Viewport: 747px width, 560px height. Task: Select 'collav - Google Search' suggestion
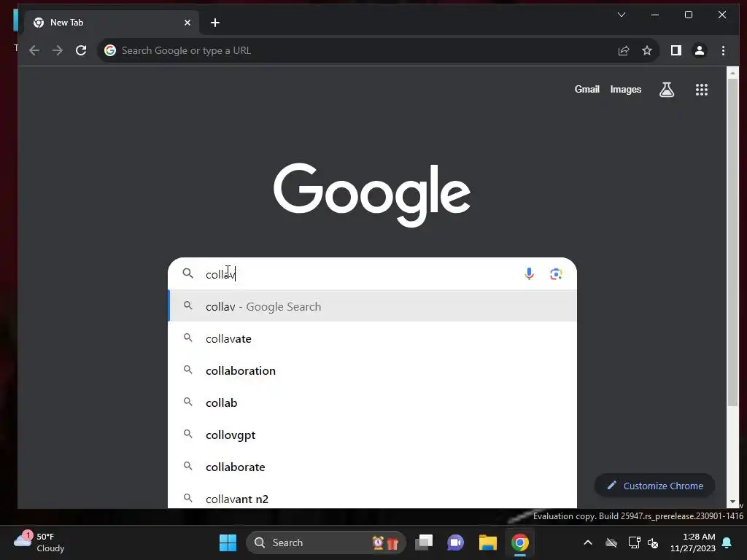point(372,306)
